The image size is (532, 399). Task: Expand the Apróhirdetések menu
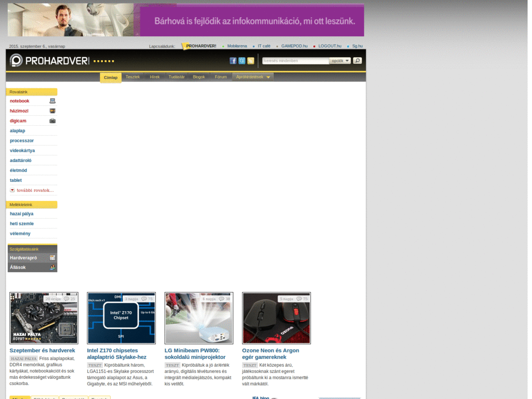(253, 77)
